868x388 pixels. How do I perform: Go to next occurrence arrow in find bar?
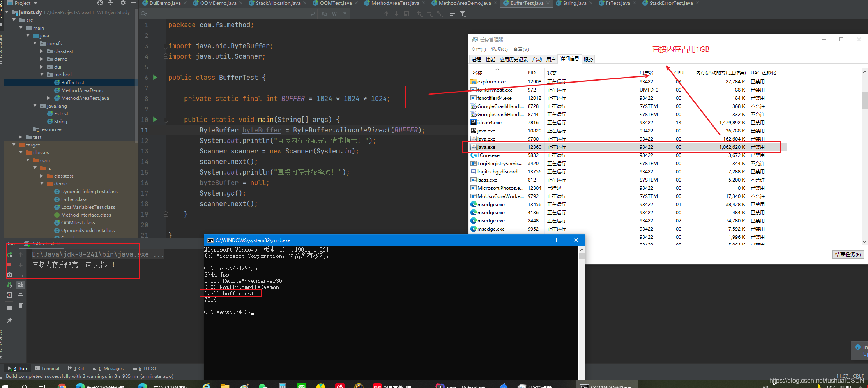(396, 14)
